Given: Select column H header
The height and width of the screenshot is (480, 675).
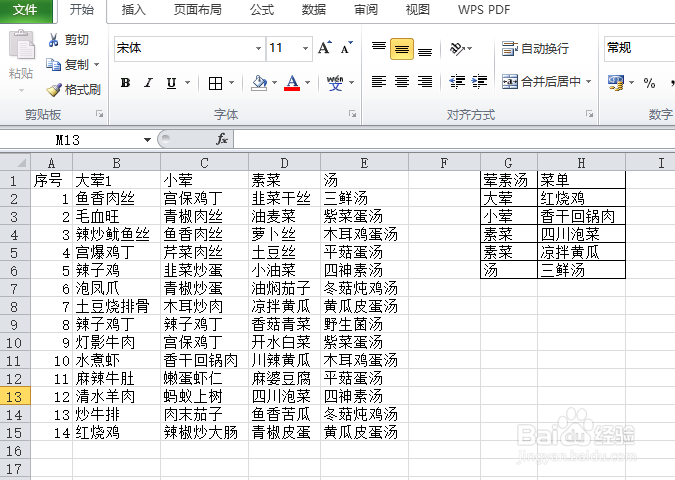Looking at the screenshot, I should [x=581, y=163].
